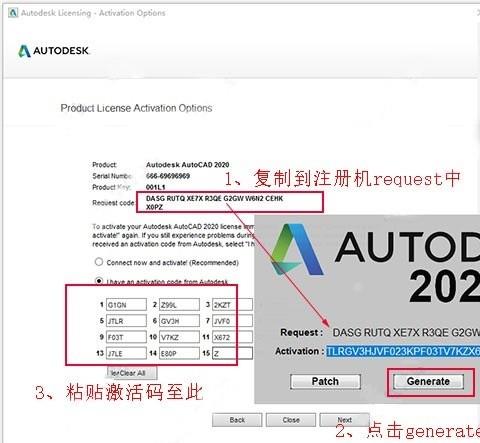Click the Request text field in keygen
This screenshot has width=480, height=443.
point(405,332)
